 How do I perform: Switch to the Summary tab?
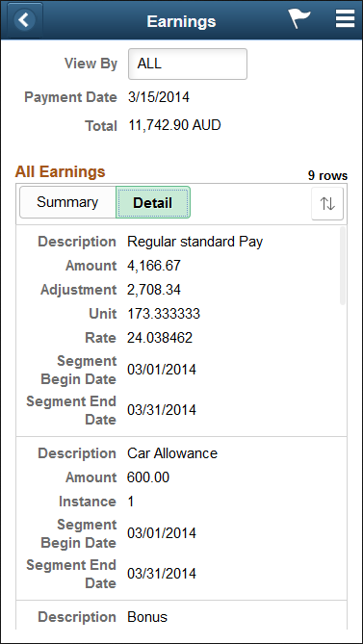point(67,202)
